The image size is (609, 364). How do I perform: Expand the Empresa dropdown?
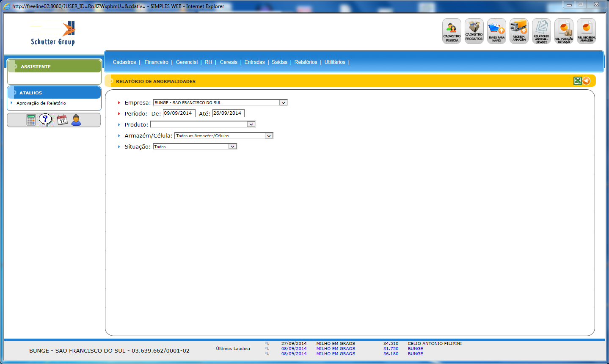(x=283, y=102)
